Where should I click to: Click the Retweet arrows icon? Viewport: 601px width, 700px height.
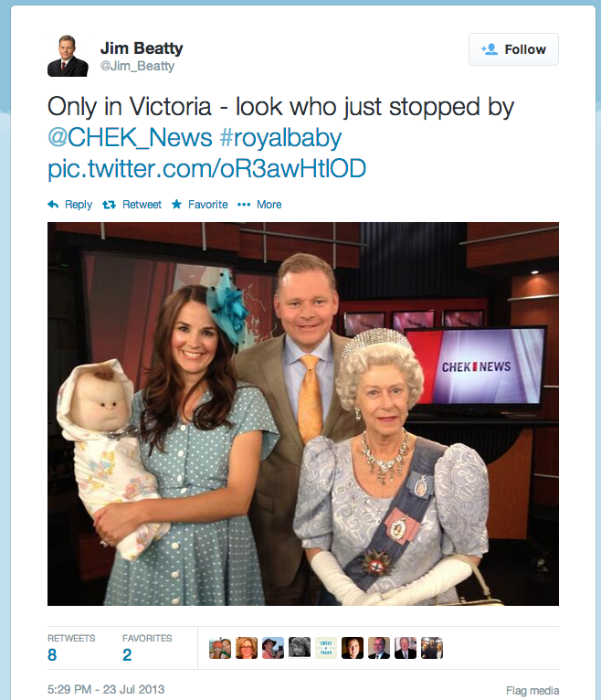point(109,205)
